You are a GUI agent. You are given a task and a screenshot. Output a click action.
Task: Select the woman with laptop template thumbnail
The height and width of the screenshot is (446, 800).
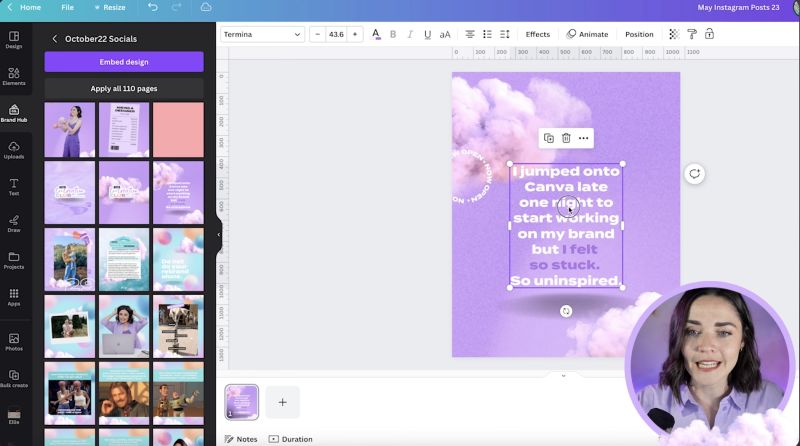point(124,327)
